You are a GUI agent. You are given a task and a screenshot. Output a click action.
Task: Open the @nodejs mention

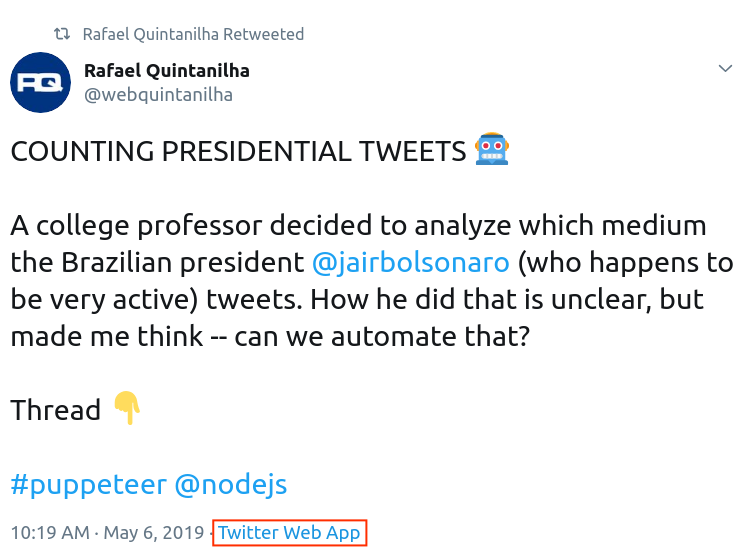pos(231,485)
